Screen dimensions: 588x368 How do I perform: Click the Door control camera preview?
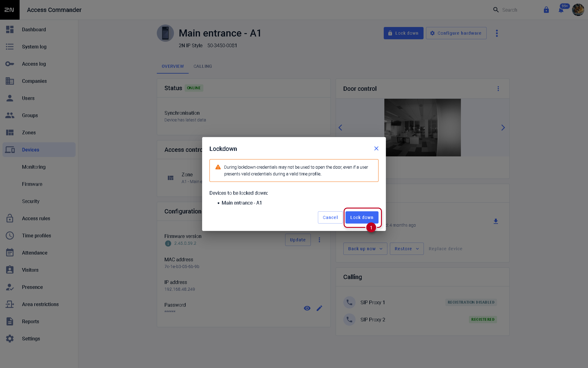click(x=422, y=128)
